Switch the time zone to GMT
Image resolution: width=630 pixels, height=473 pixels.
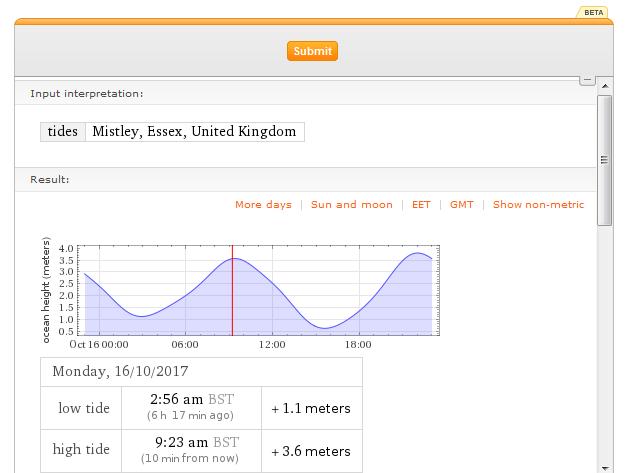(461, 205)
